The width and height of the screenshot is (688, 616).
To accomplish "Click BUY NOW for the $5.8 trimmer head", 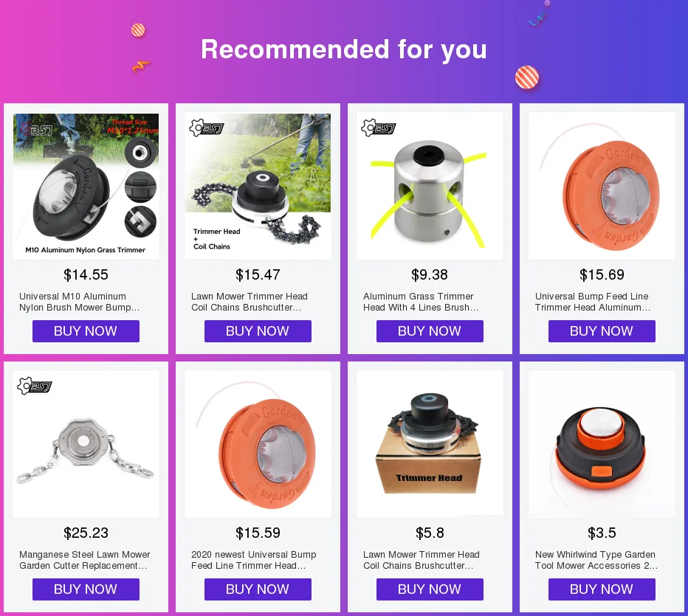I will [x=430, y=589].
